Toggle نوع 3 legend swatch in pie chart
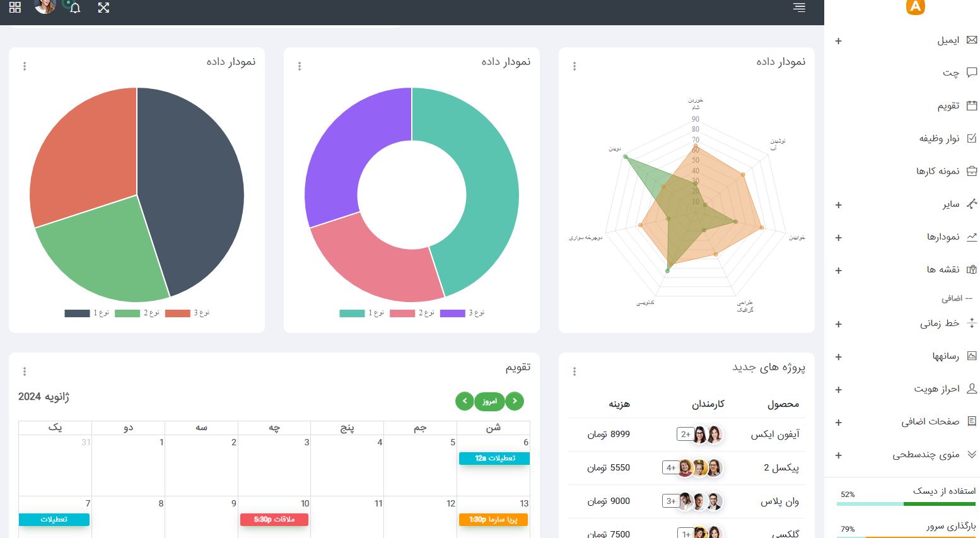This screenshot has width=980, height=538. (x=178, y=313)
